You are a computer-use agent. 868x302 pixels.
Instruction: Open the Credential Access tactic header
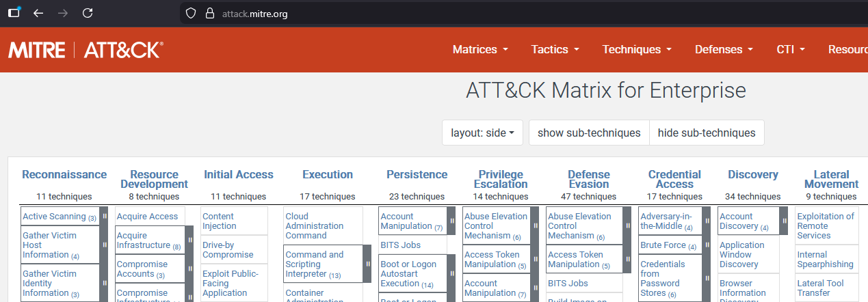click(674, 179)
